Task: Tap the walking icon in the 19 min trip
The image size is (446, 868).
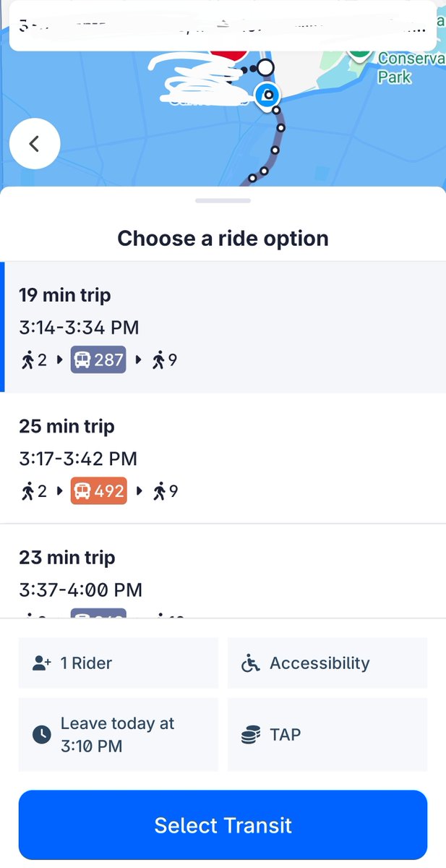Action: [x=29, y=359]
